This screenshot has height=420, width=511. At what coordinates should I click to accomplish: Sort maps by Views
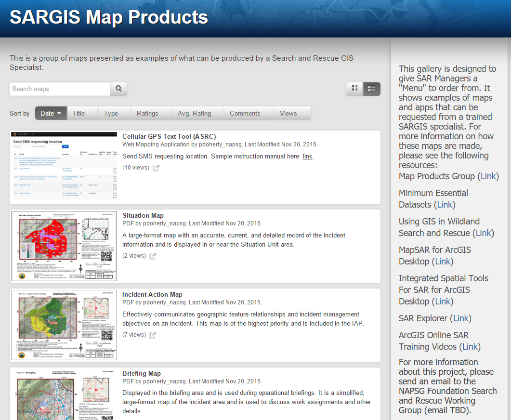288,113
